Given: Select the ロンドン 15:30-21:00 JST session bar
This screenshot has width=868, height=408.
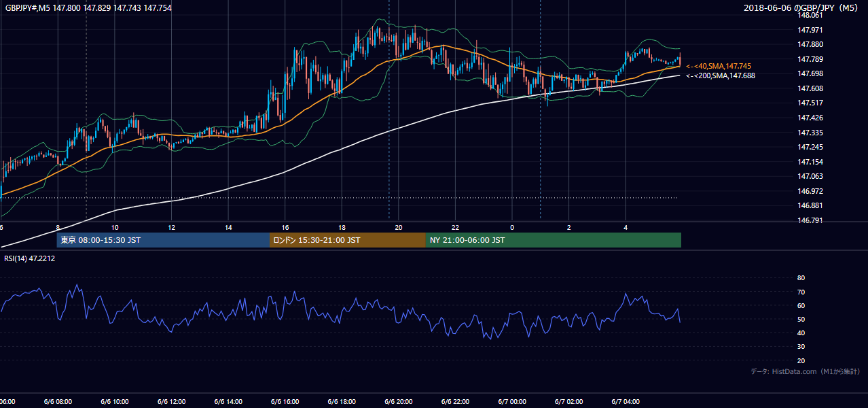Looking at the screenshot, I should click(x=348, y=240).
